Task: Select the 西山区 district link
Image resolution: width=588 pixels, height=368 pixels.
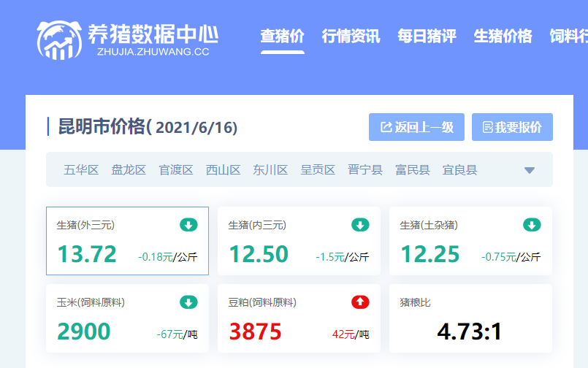Action: (x=223, y=170)
